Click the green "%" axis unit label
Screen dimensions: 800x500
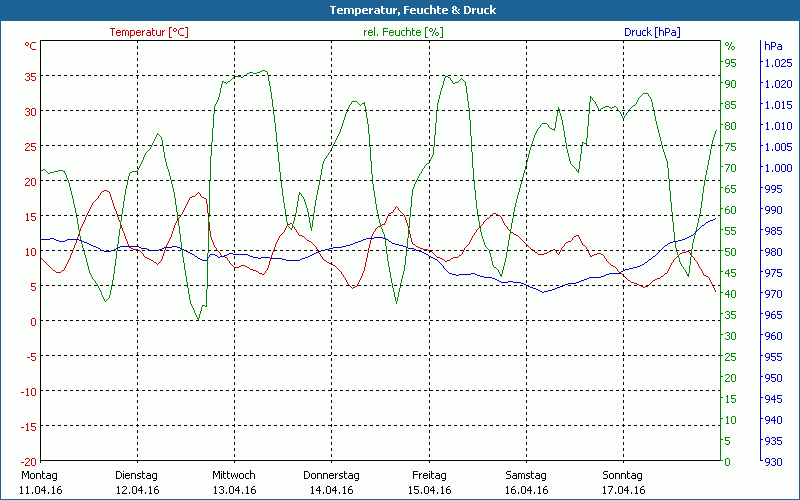(730, 46)
